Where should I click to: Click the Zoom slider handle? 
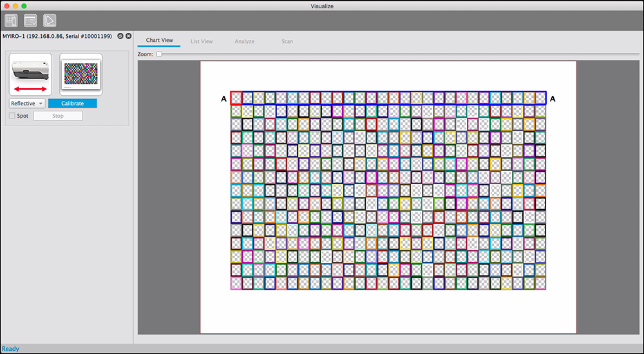[159, 55]
